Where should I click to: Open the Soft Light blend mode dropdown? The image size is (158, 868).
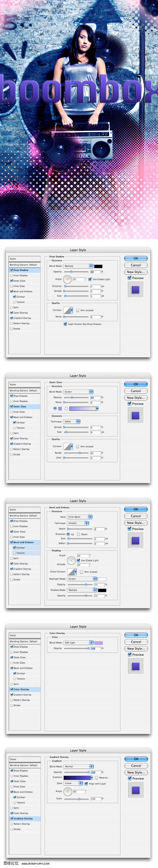(78, 643)
